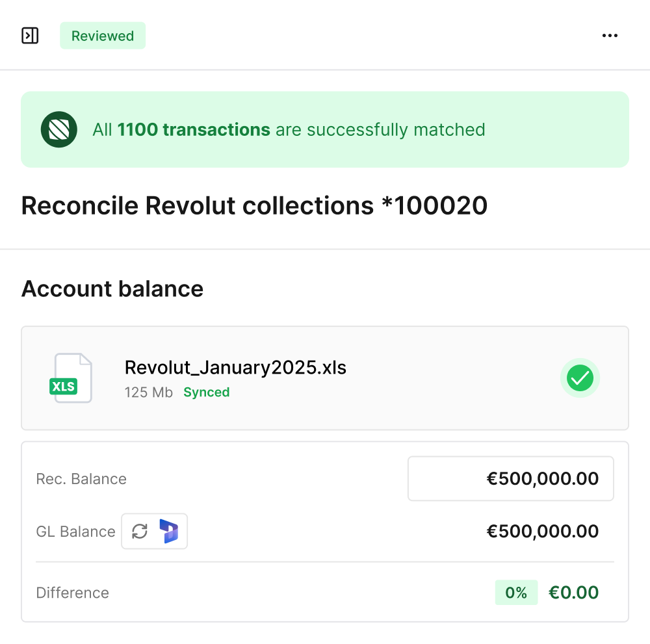
Task: Click the 1100 transactions matched banner text
Action: click(289, 130)
